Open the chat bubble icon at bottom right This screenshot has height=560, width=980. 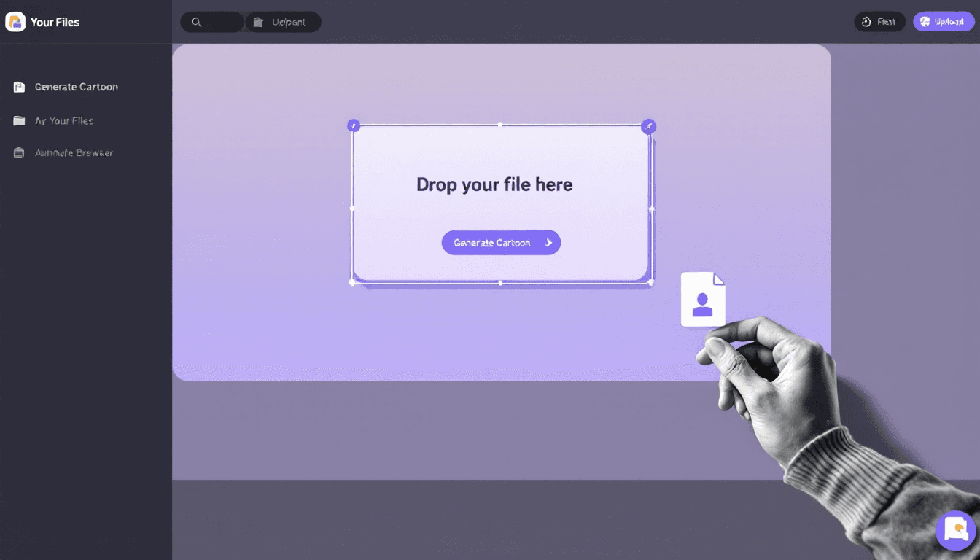954,530
